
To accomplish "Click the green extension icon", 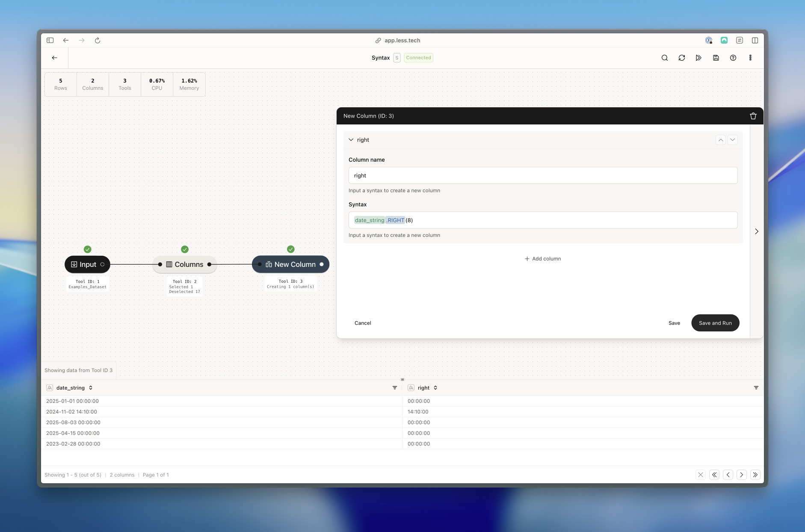I will tap(724, 40).
